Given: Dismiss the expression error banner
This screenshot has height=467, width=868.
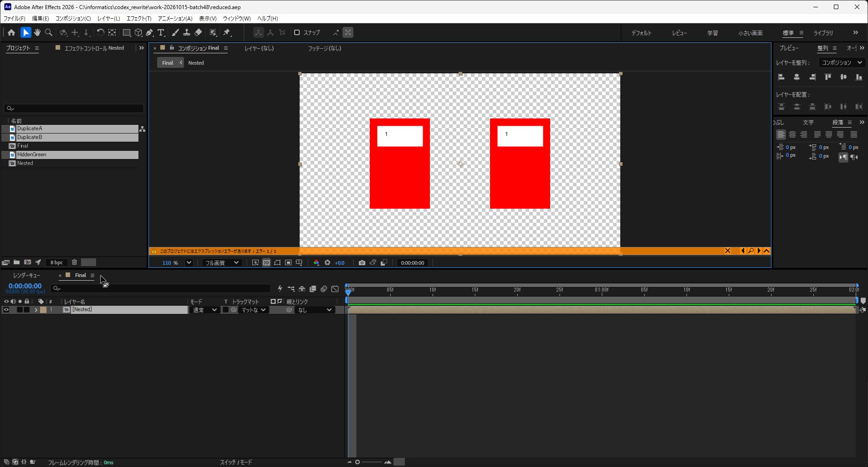Looking at the screenshot, I should coord(727,251).
